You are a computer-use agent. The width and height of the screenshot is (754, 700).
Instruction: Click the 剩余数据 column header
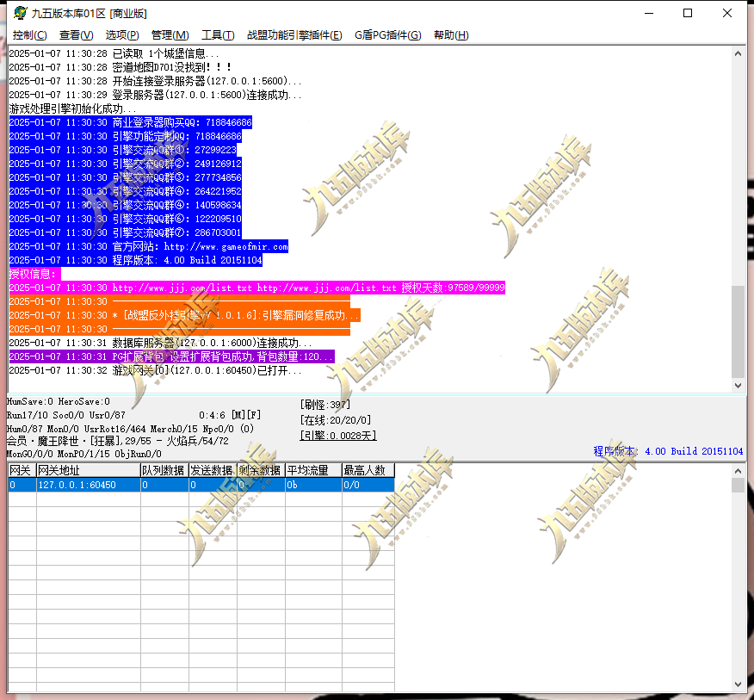pyautogui.click(x=261, y=470)
